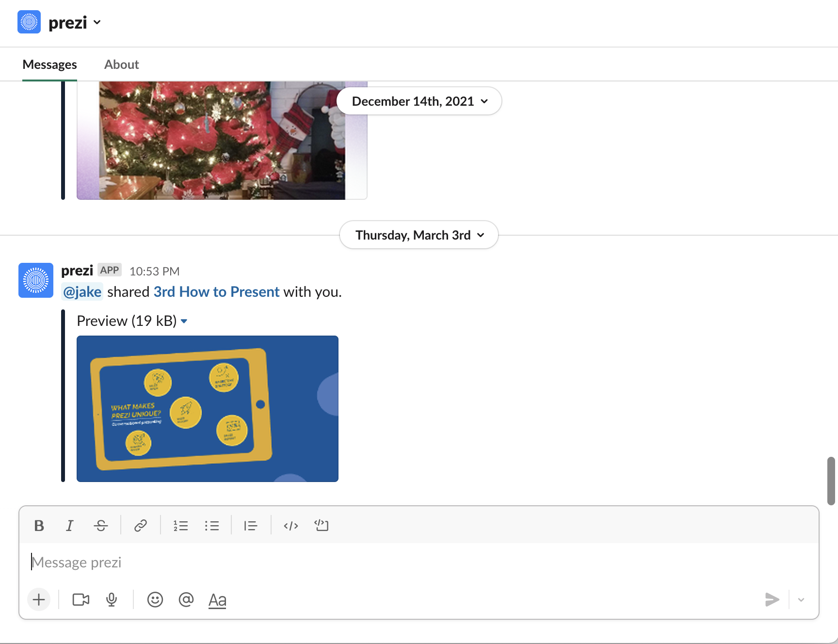Insert a code block

321,526
